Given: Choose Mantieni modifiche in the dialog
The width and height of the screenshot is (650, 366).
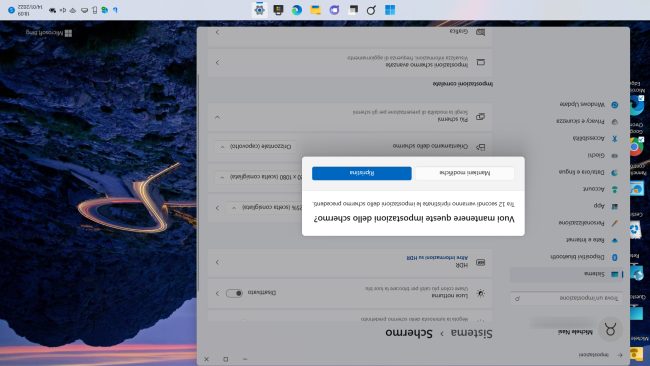Looking at the screenshot, I should click(464, 173).
